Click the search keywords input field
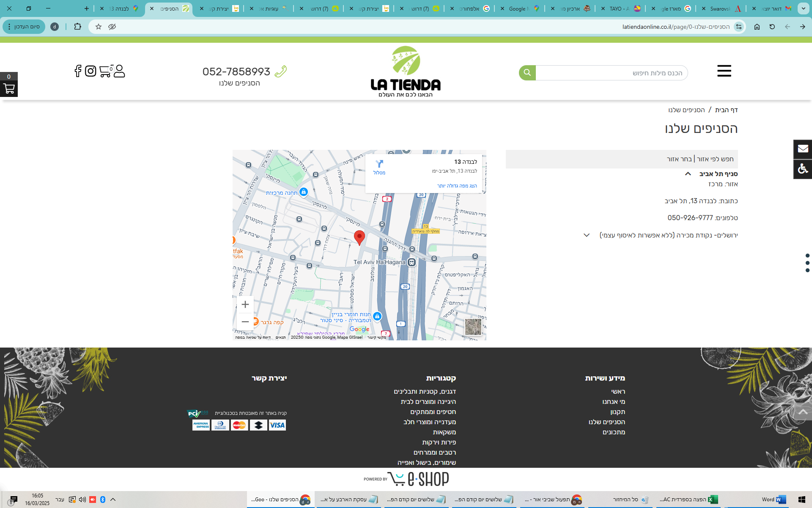Image resolution: width=812 pixels, height=508 pixels. click(x=612, y=73)
